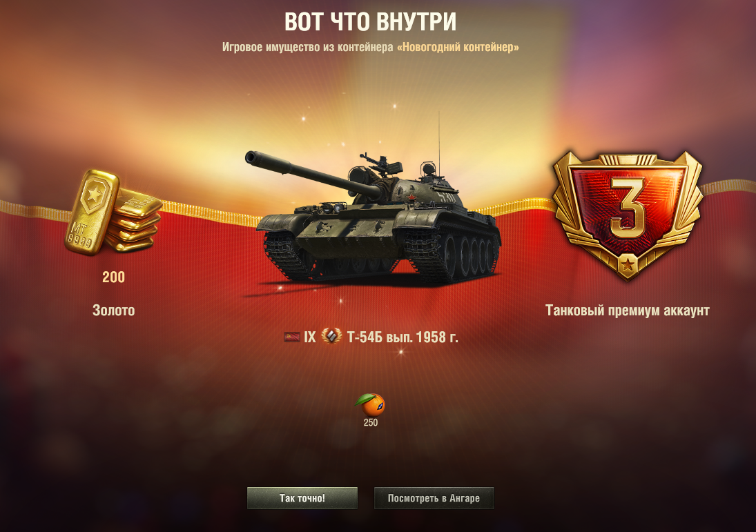Click the Т-54Б вып. 1958 г. name
Screen dimensions: 756x532
[x=403, y=337]
